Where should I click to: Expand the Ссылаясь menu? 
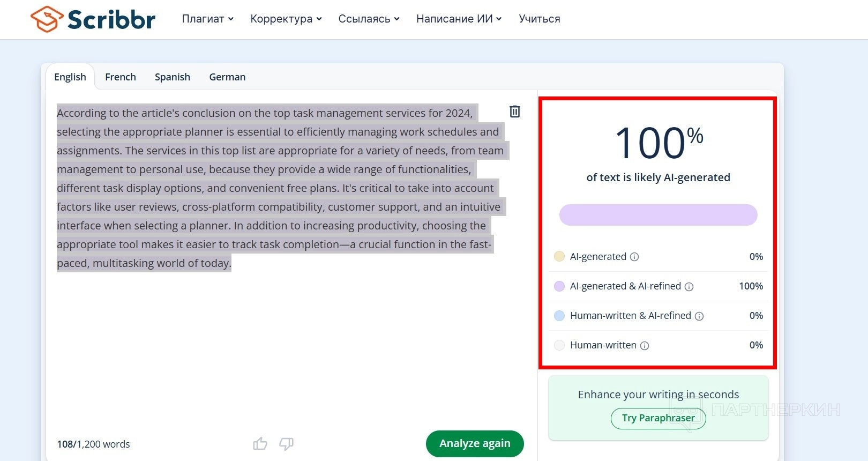coord(369,19)
